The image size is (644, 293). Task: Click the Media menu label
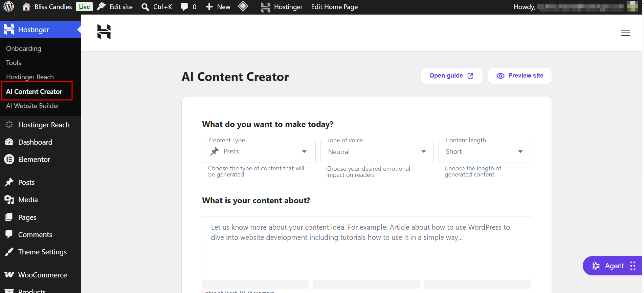[x=28, y=200]
